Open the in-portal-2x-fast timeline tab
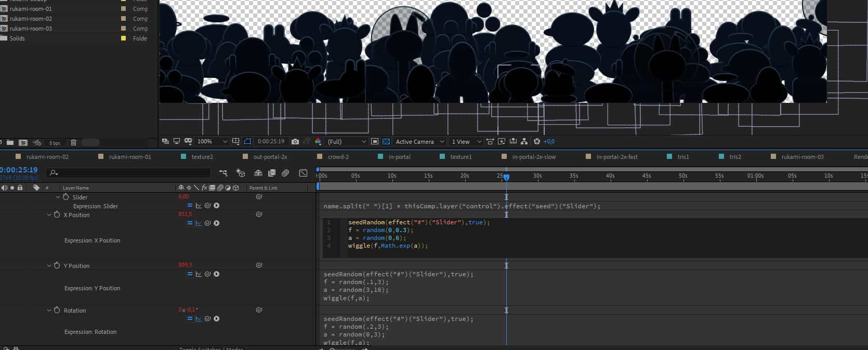868x350 pixels. 616,157
